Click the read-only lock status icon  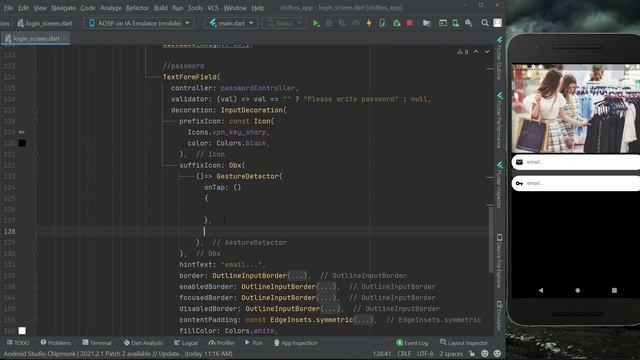tap(472, 354)
